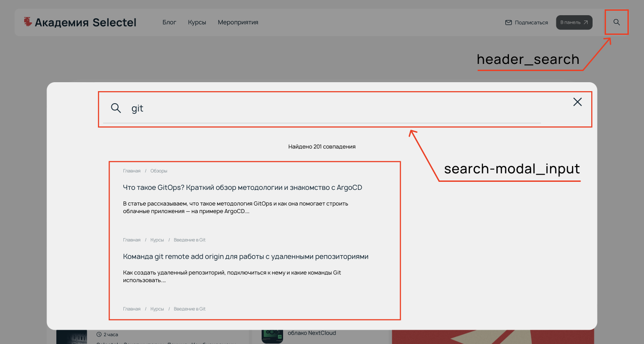Go to Мероприятия in the header
This screenshot has width=644, height=344.
click(x=238, y=22)
